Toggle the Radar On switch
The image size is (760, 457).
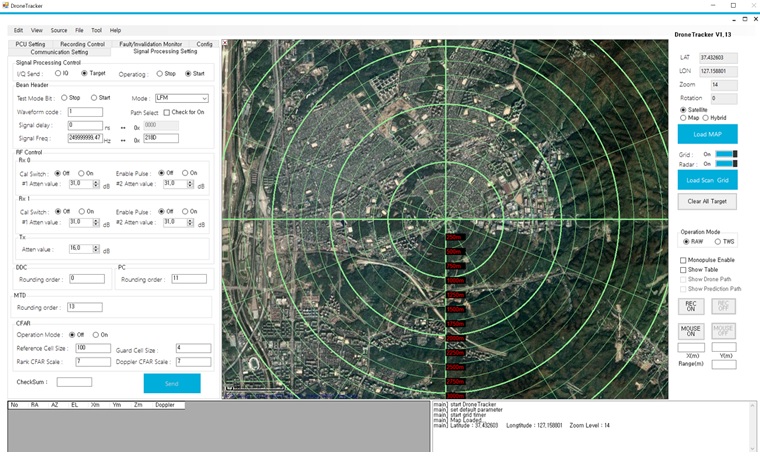coord(726,164)
